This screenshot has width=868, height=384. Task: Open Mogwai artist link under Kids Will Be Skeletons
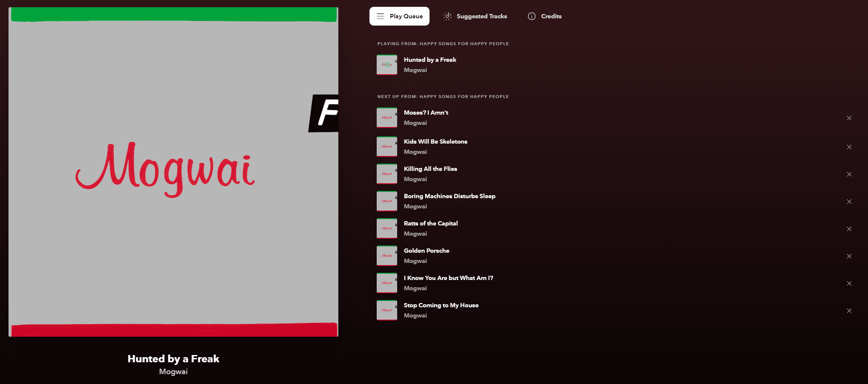[415, 152]
